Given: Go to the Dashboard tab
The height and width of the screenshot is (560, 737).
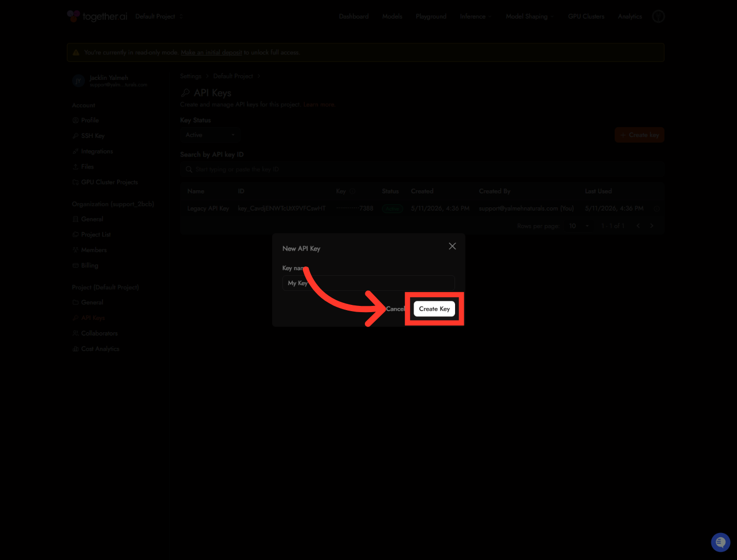Looking at the screenshot, I should point(353,17).
